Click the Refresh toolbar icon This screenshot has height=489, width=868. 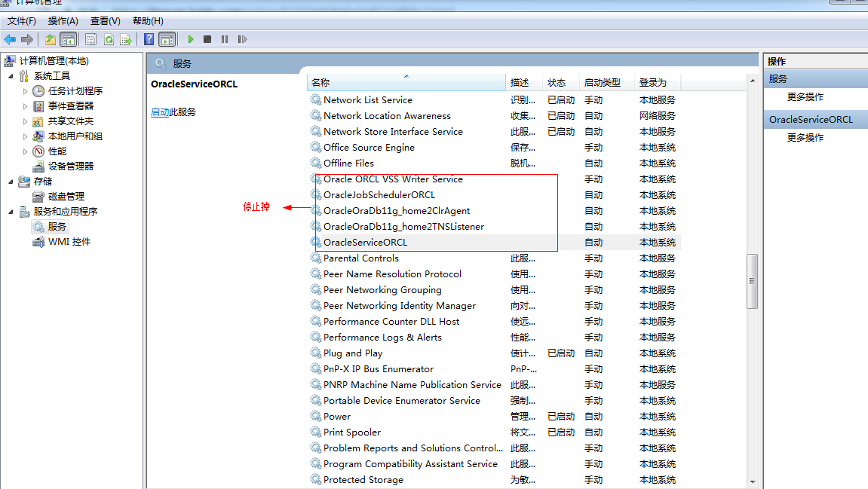click(x=109, y=39)
